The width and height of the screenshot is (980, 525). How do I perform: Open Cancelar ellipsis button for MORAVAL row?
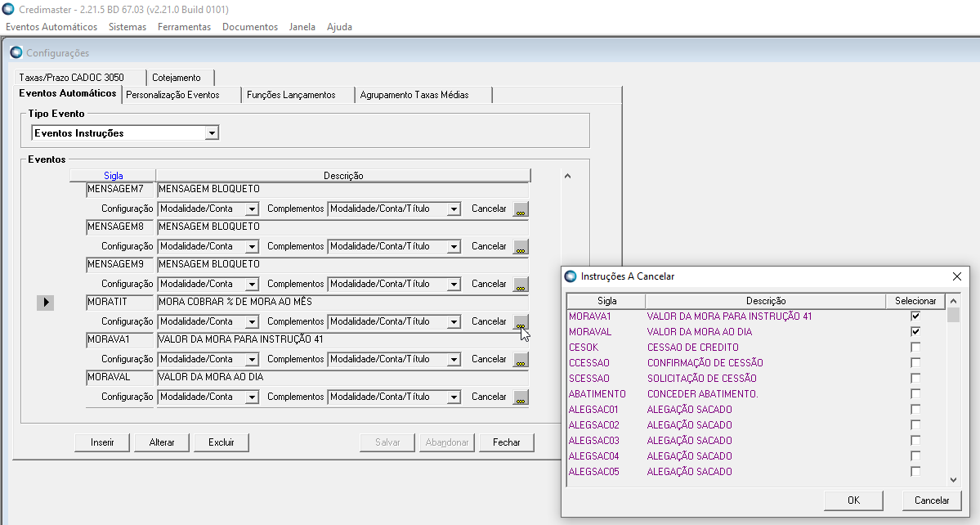pos(521,397)
